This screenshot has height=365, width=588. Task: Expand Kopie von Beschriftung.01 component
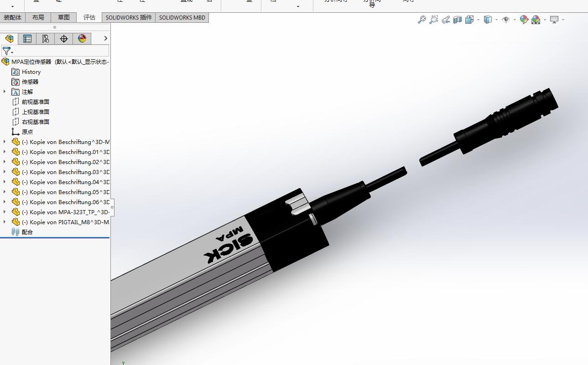coord(5,152)
